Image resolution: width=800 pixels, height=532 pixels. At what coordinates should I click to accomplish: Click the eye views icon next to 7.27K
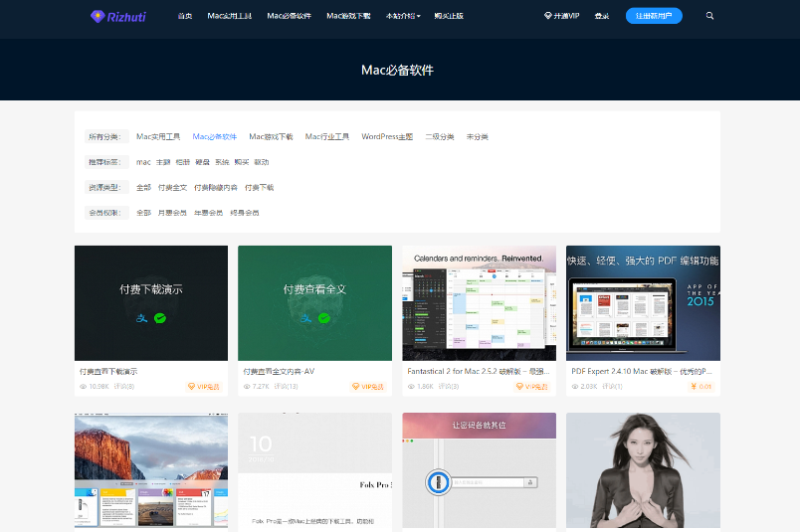(x=247, y=387)
